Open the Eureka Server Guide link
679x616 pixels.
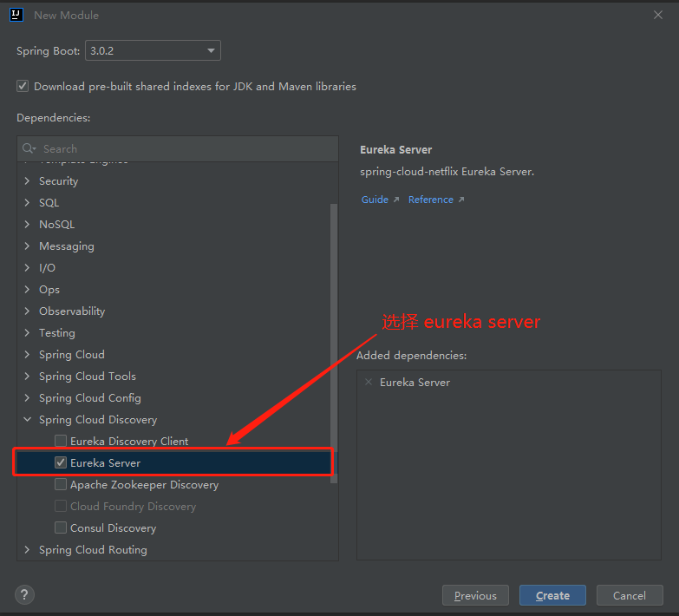point(375,200)
